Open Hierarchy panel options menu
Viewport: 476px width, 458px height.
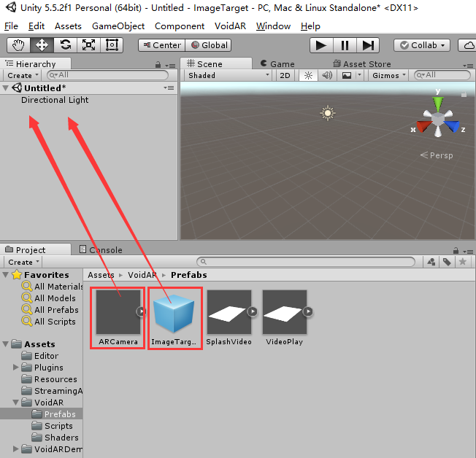(x=170, y=66)
